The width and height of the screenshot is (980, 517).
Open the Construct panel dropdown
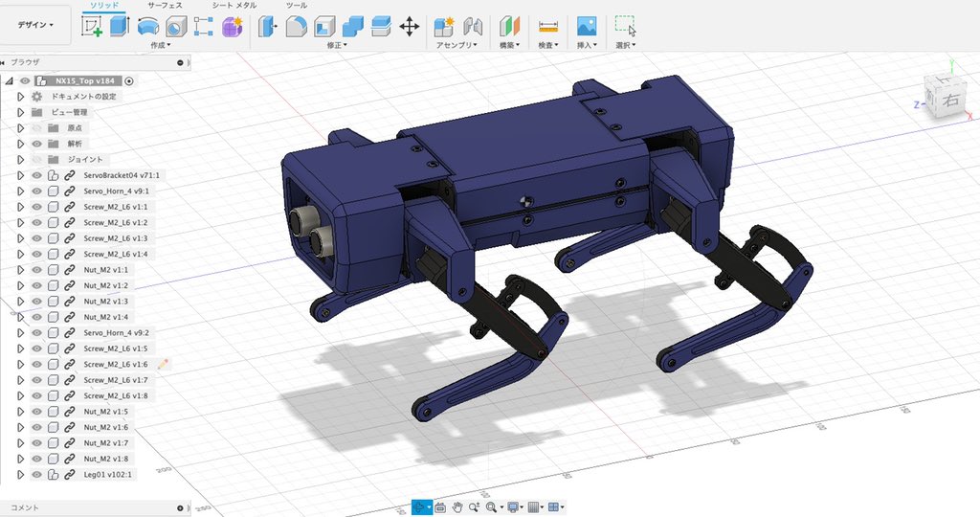509,45
